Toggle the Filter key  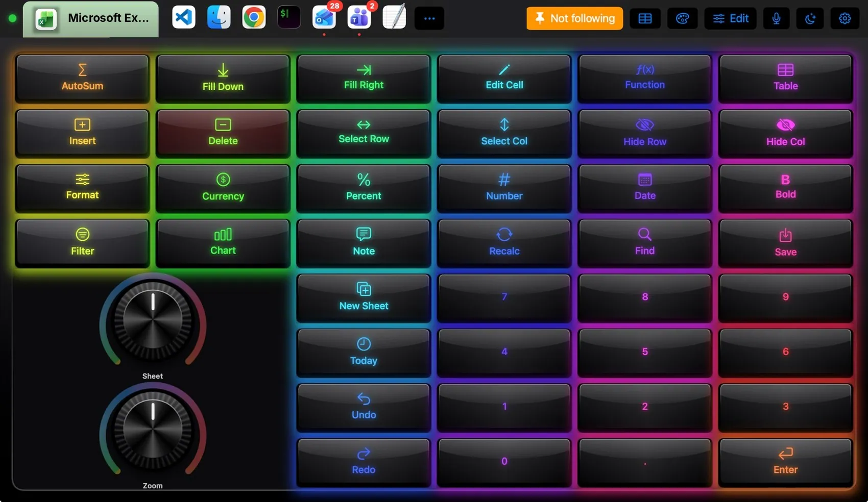(x=82, y=243)
